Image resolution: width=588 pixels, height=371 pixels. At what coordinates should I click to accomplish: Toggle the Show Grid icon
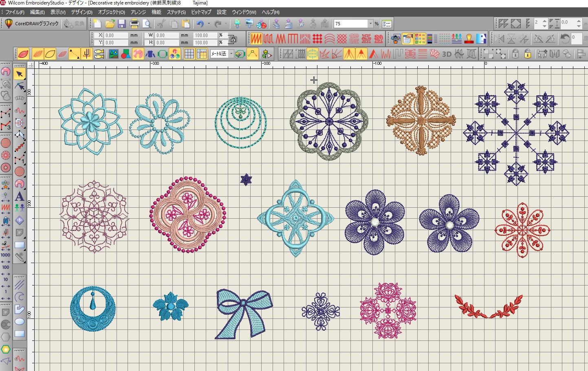189,54
